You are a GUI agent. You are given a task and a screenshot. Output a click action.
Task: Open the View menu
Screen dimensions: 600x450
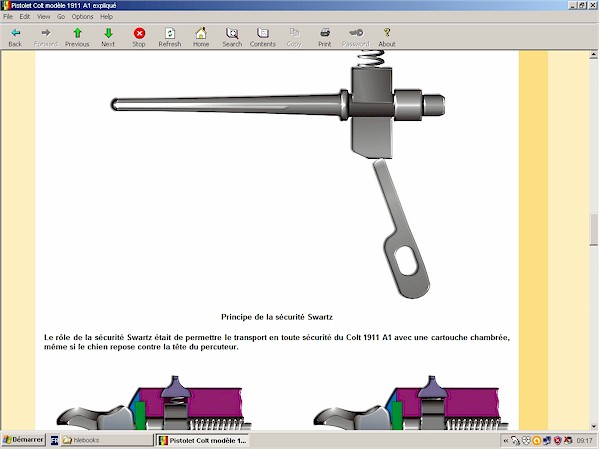(x=43, y=16)
